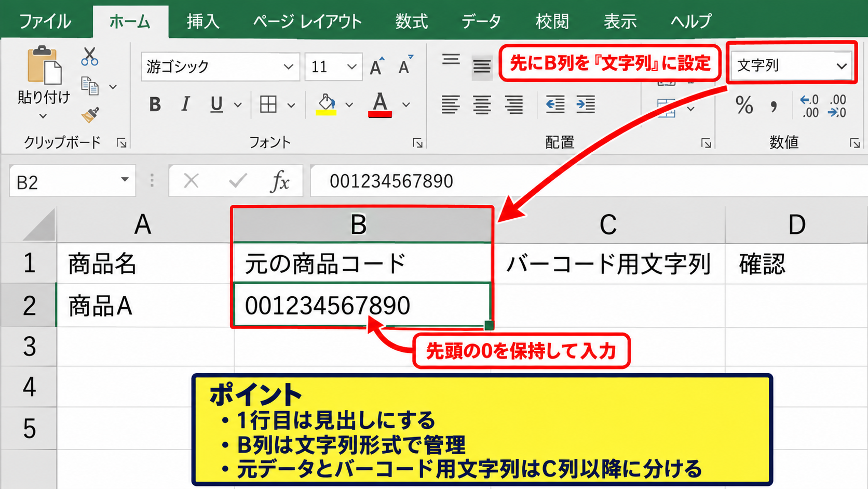The image size is (868, 489).
Task: Select column B header
Action: click(362, 225)
